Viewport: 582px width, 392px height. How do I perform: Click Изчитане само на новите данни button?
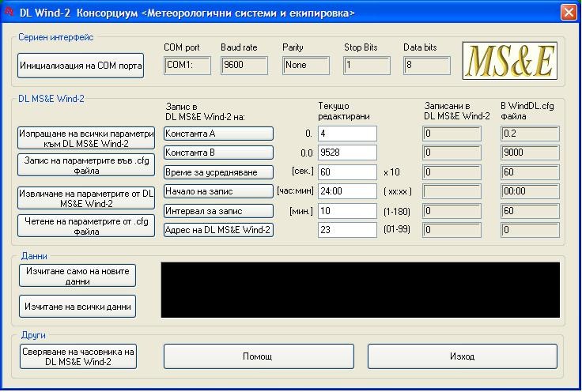(x=77, y=276)
